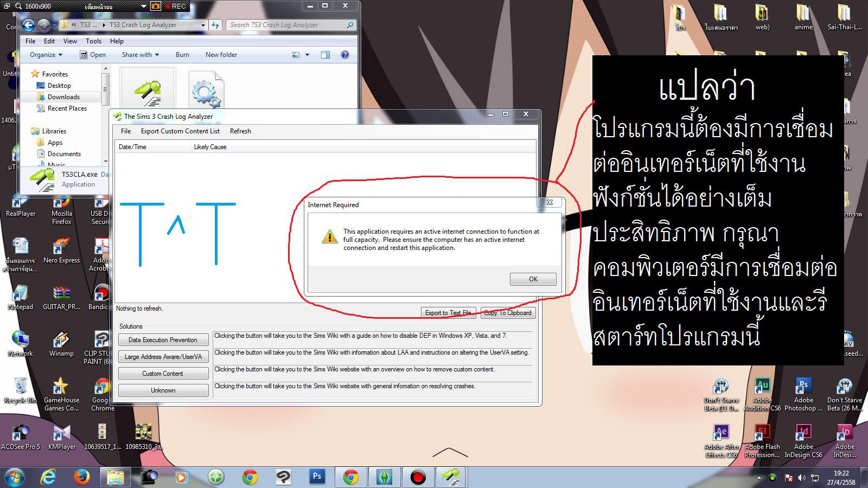Click the Explorer forward arrow

click(43, 25)
